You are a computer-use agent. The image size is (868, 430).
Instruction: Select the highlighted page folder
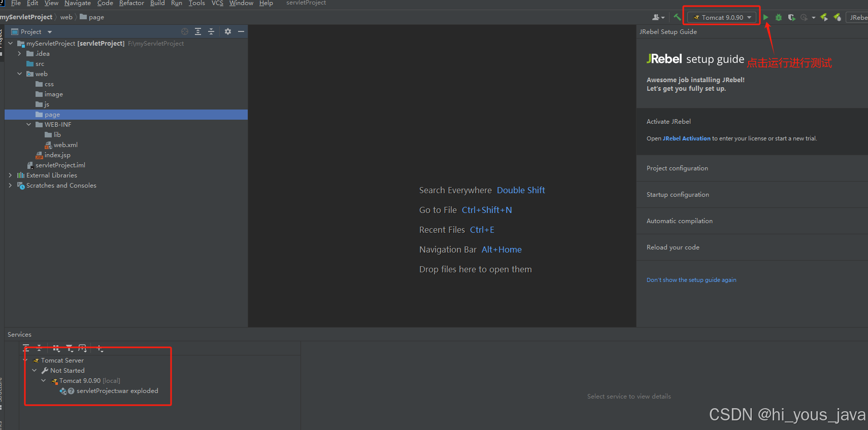[x=126, y=115]
